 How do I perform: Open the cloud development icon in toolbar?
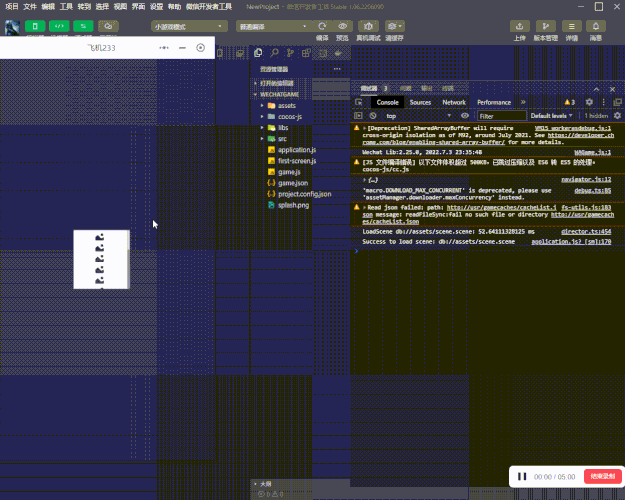(x=108, y=26)
